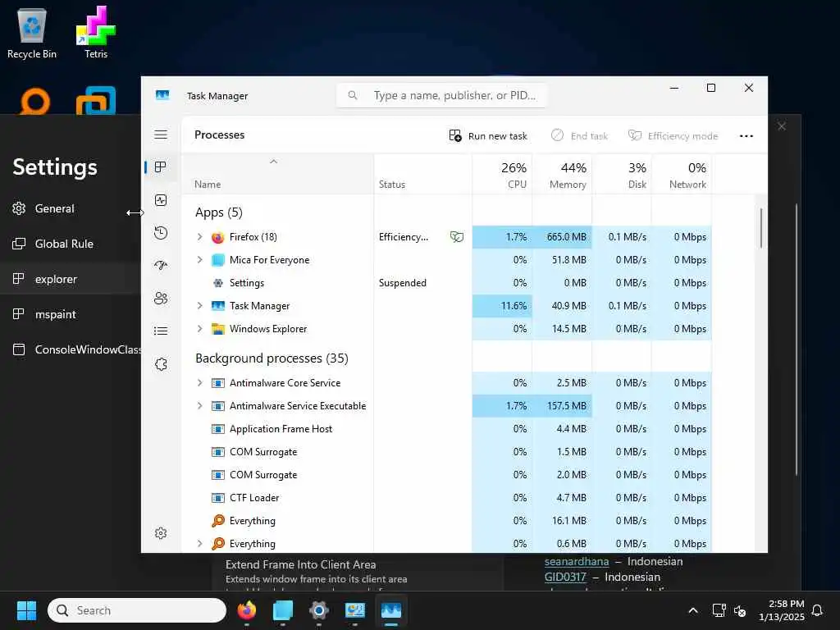840x630 pixels.
Task: Expand the Mica For Everyone process
Action: pyautogui.click(x=199, y=260)
